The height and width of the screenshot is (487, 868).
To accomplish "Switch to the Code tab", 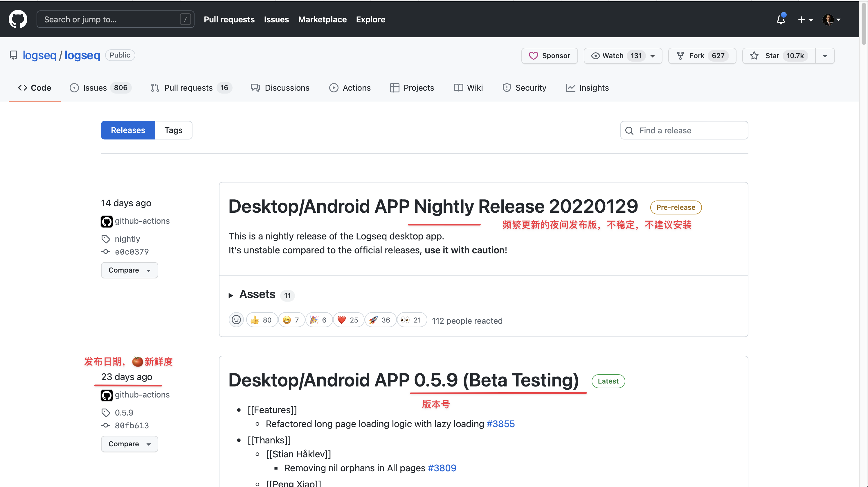I will click(34, 88).
